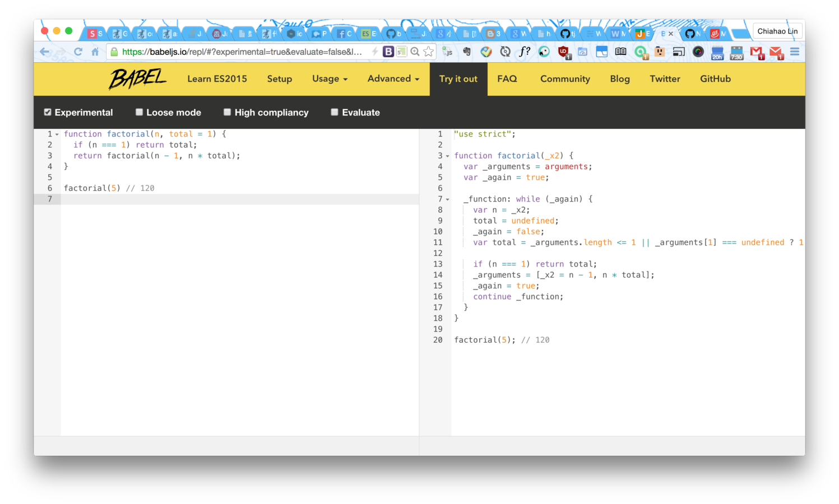This screenshot has width=839, height=504.
Task: Collapse the fold arrow on output line 3
Action: click(x=447, y=156)
